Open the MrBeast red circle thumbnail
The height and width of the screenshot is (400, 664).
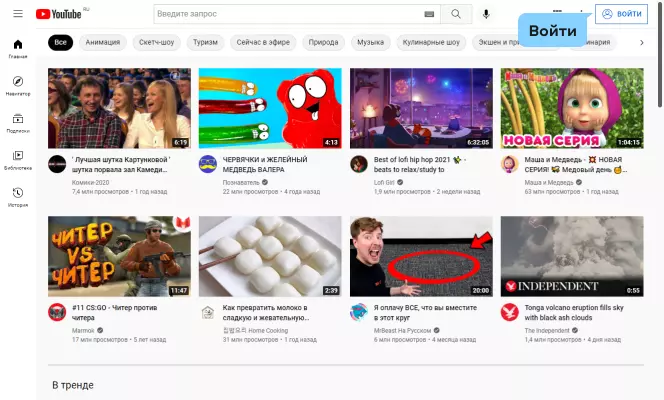click(x=421, y=257)
